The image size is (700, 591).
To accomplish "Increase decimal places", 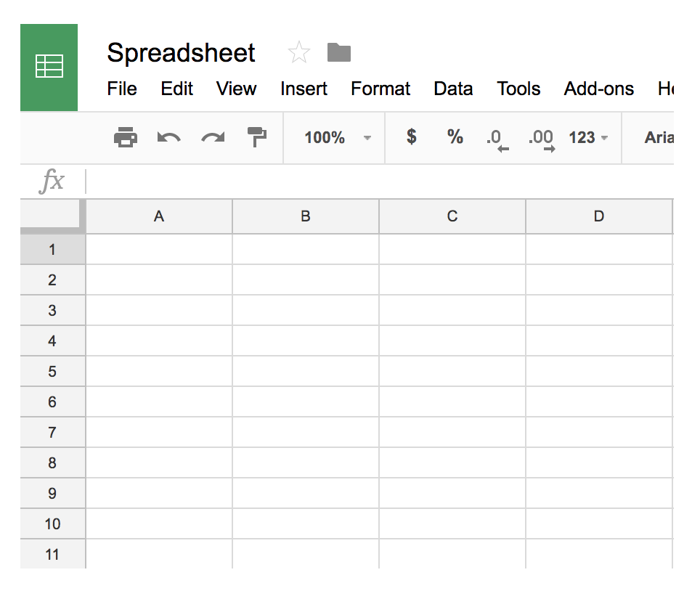I will 542,139.
